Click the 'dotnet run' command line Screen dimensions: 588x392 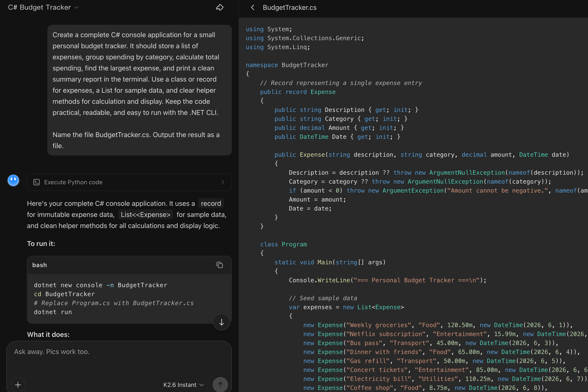[53, 312]
